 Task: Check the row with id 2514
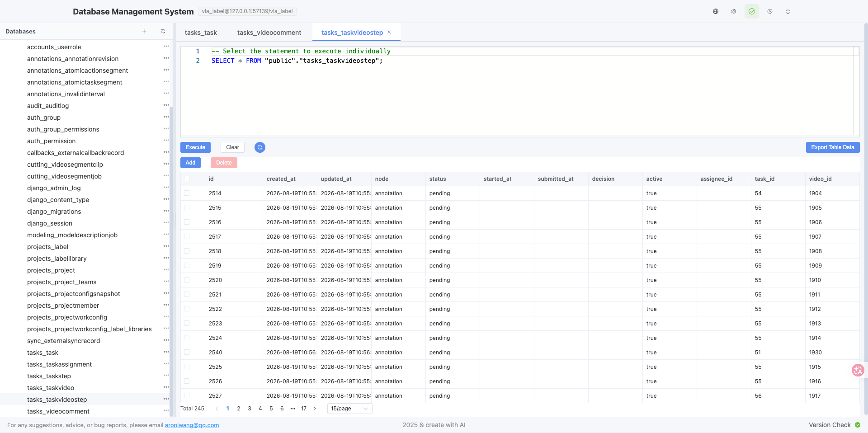pos(187,193)
